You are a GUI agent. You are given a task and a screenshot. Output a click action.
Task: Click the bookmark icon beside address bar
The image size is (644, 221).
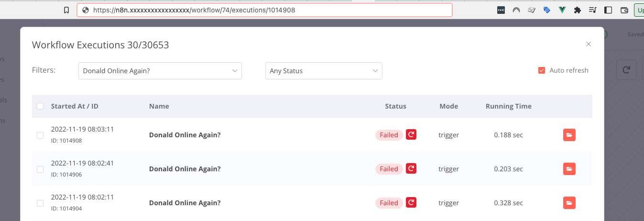point(66,10)
